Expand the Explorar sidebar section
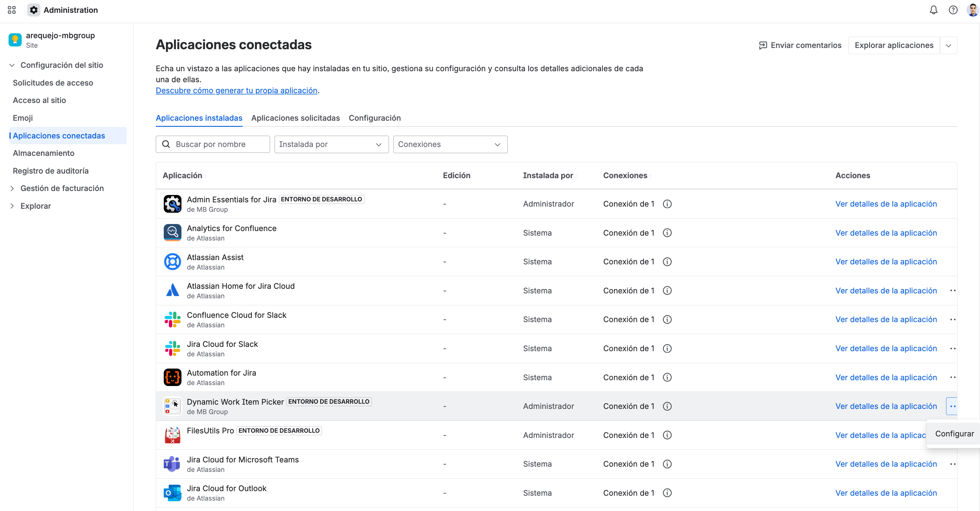Image resolution: width=980 pixels, height=511 pixels. pos(12,206)
